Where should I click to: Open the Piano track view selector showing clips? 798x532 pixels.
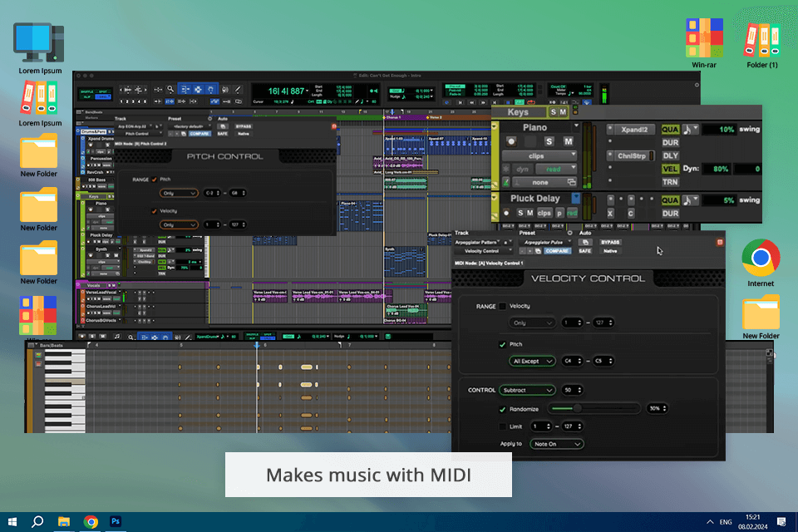(x=539, y=155)
